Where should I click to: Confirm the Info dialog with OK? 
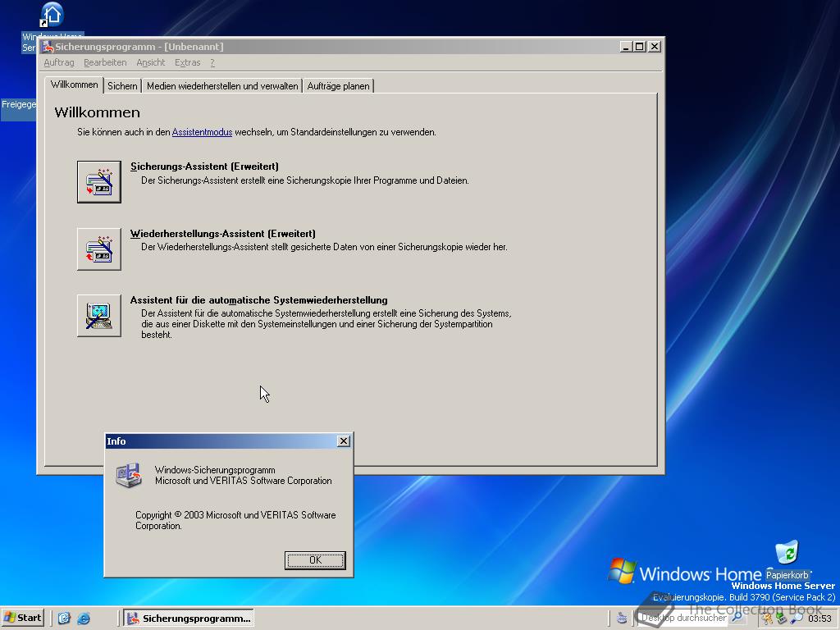pos(315,560)
